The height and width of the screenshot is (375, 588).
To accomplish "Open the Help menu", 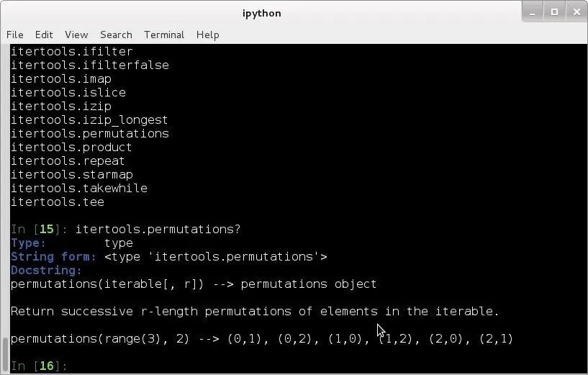I will coord(207,35).
